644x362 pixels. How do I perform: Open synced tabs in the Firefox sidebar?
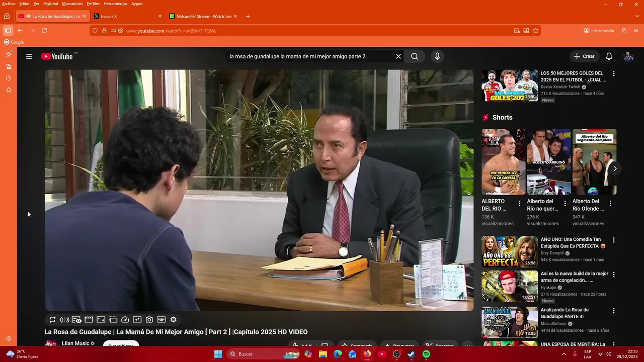(9, 66)
